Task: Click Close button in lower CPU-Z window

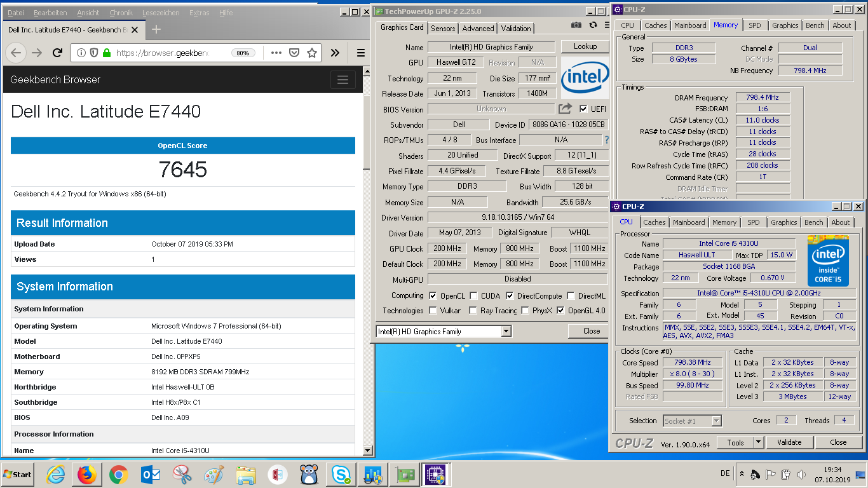Action: pyautogui.click(x=837, y=442)
